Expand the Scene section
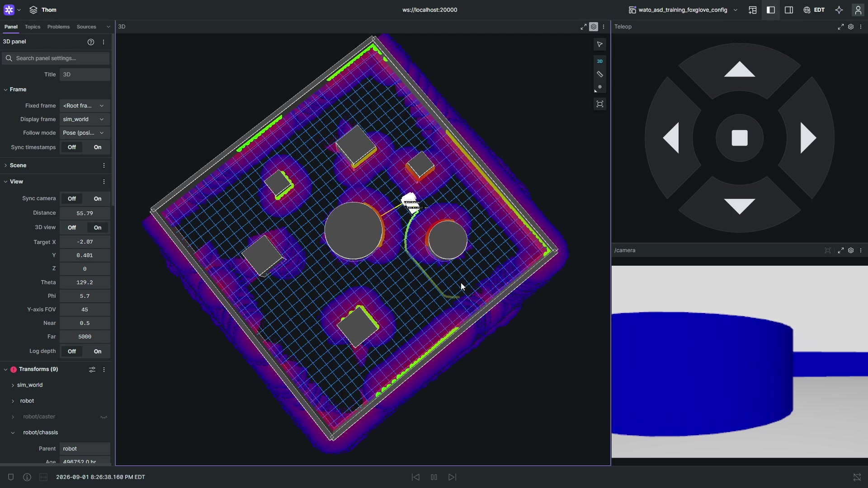This screenshot has height=488, width=868. [x=18, y=165]
